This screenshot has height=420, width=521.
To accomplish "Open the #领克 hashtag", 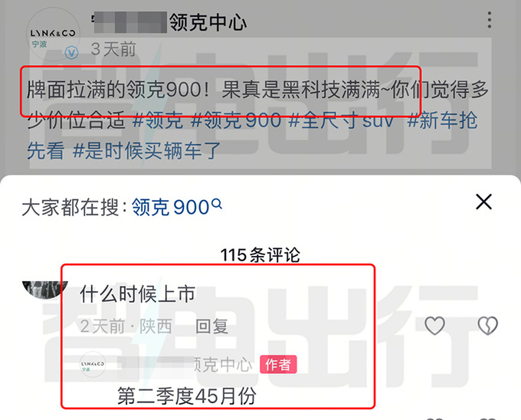I will (x=158, y=120).
